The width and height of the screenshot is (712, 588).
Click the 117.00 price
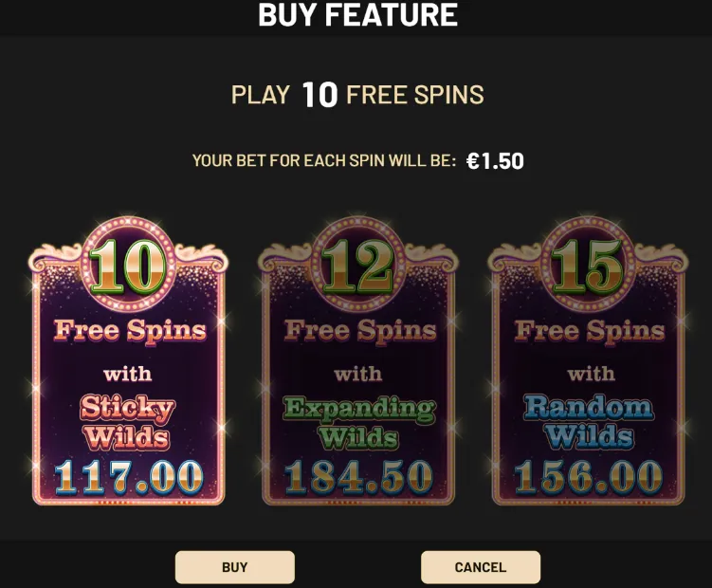click(129, 477)
